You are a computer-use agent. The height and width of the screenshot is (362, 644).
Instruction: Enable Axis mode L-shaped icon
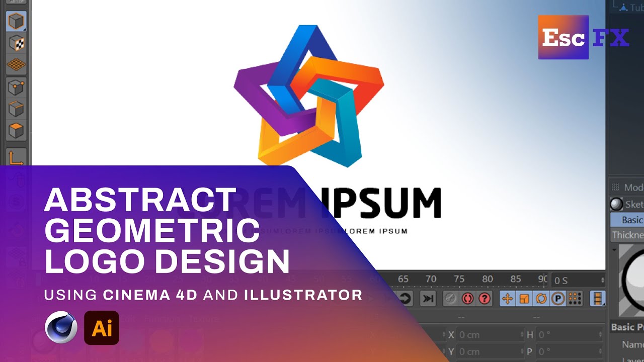[x=16, y=157]
